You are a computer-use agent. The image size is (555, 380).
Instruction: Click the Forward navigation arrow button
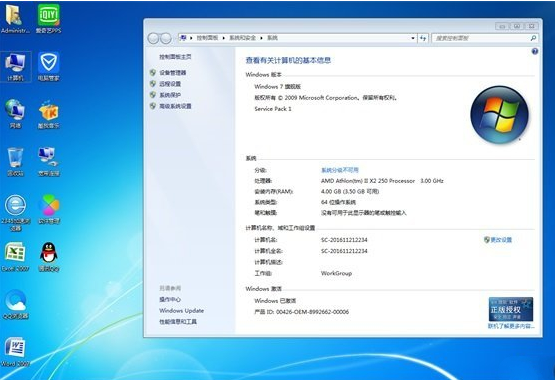166,38
